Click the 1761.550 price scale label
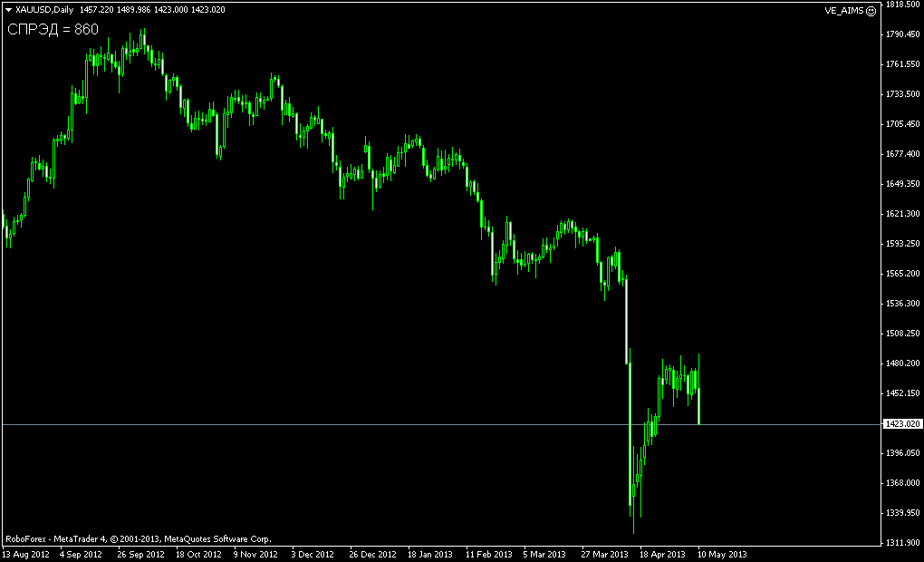 click(x=903, y=63)
